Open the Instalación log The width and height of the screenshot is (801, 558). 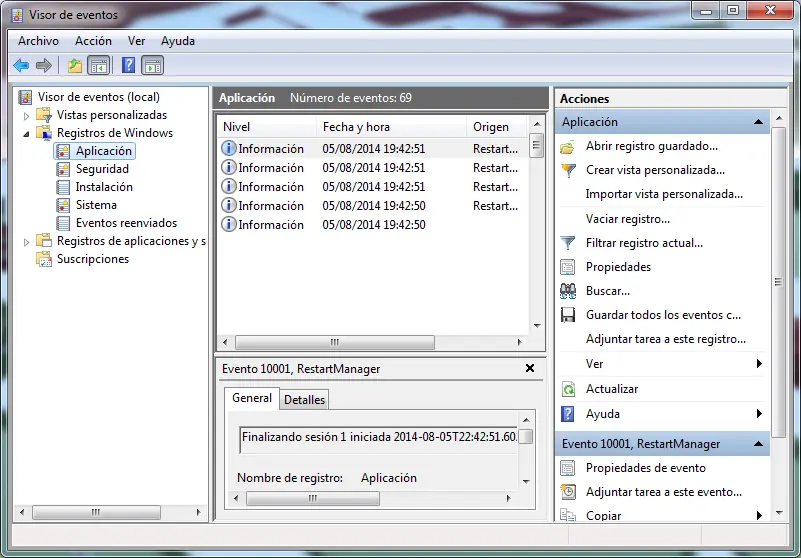click(x=104, y=187)
